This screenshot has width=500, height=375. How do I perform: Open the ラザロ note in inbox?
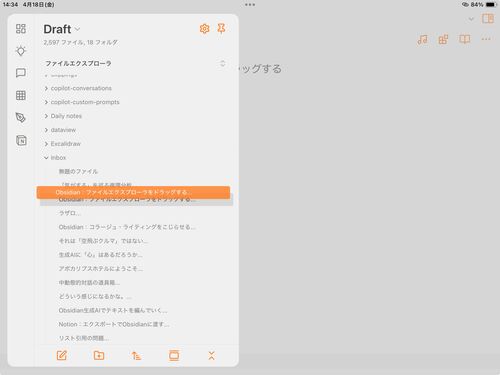[69, 213]
